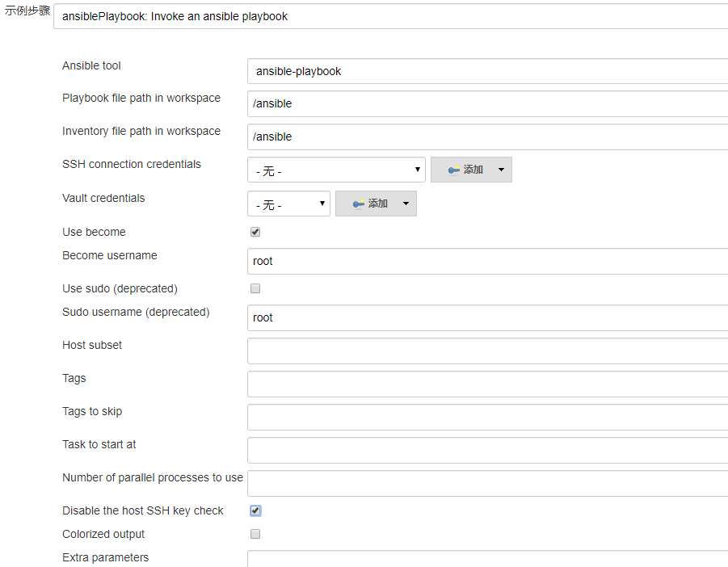Click the Become username text field
The height and width of the screenshot is (567, 728).
tap(487, 261)
